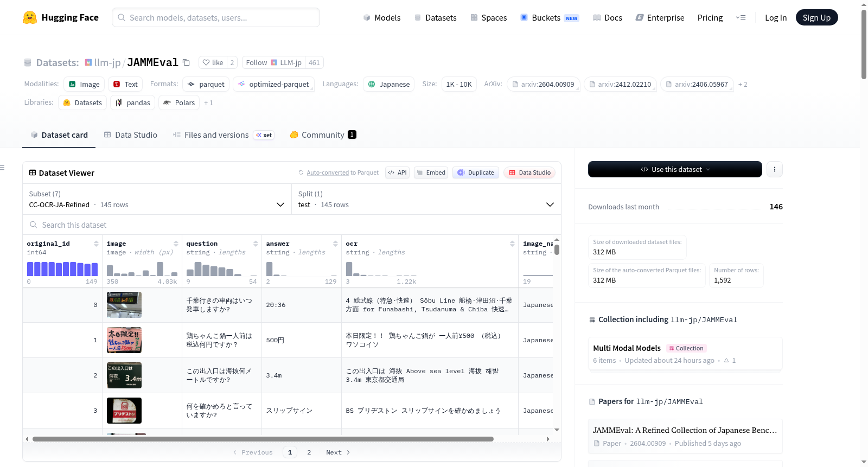The image size is (868, 467).
Task: Select the Polars library tag
Action: (x=179, y=103)
